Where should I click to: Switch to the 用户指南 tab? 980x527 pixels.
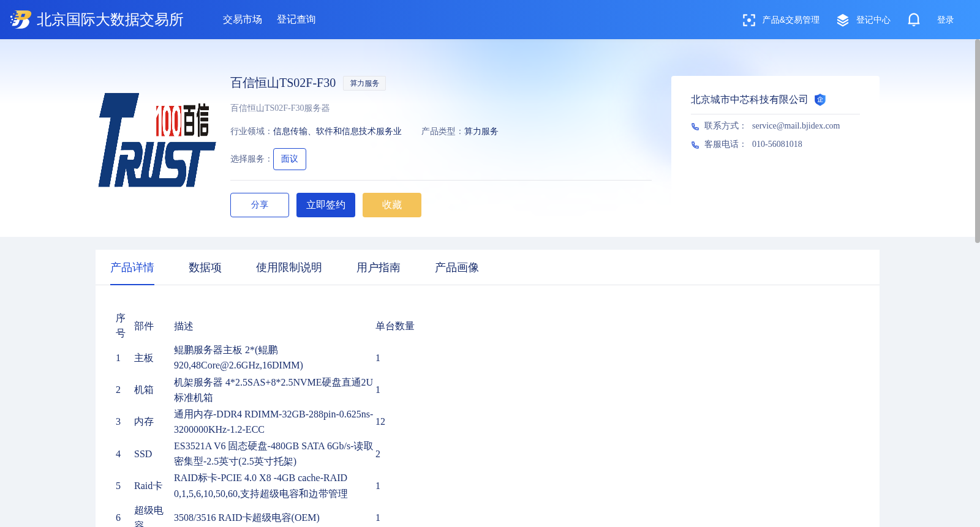379,267
